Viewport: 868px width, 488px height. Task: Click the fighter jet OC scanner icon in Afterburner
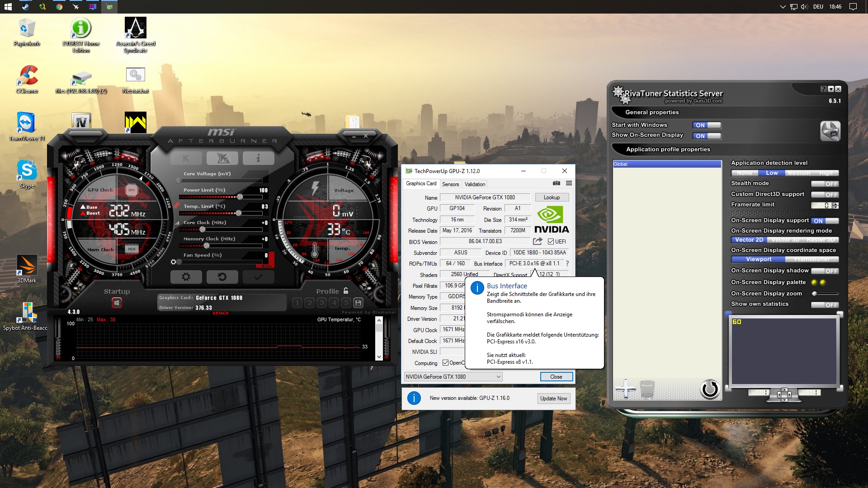click(x=222, y=158)
